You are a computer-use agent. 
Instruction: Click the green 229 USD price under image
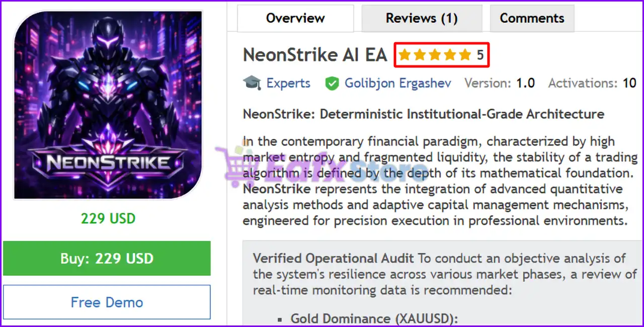[108, 218]
